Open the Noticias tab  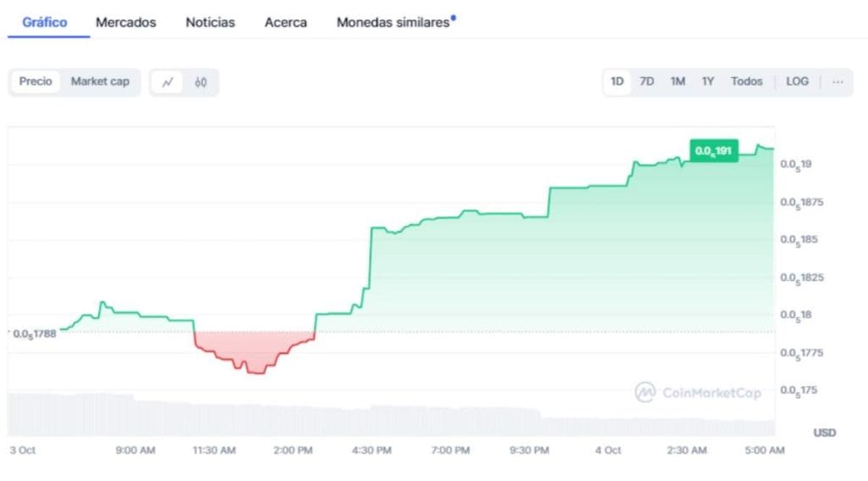pyautogui.click(x=210, y=22)
